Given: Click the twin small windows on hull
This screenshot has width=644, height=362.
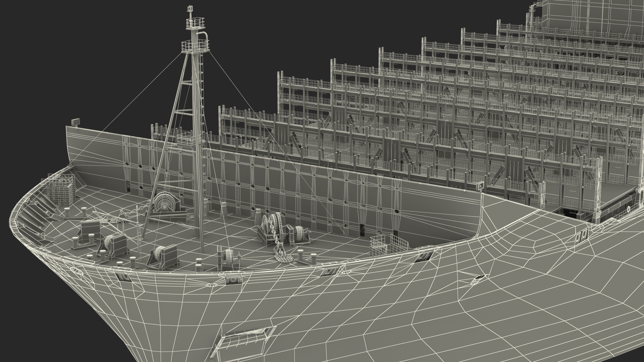Looking at the screenshot, I should pyautogui.click(x=581, y=236).
